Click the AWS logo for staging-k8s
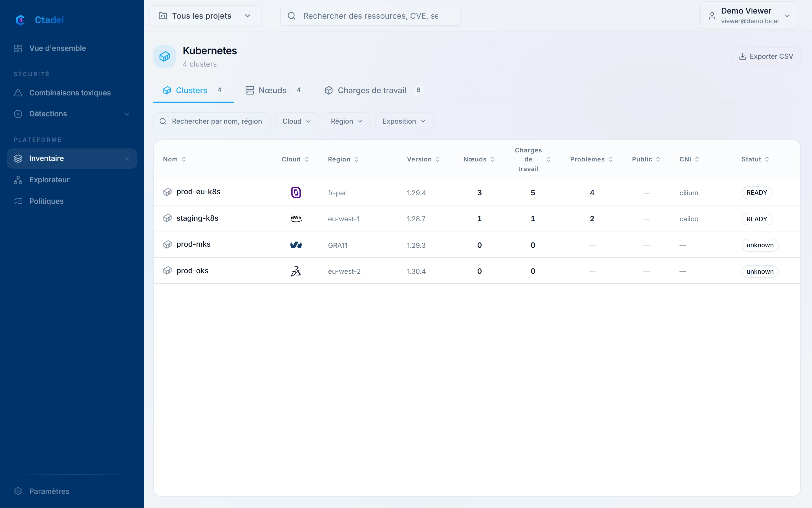Image resolution: width=812 pixels, height=508 pixels. (x=295, y=219)
